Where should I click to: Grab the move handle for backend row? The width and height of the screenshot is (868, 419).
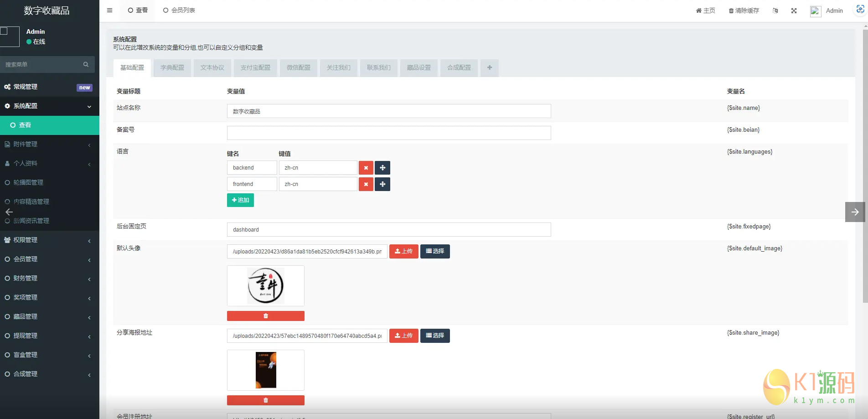tap(382, 168)
